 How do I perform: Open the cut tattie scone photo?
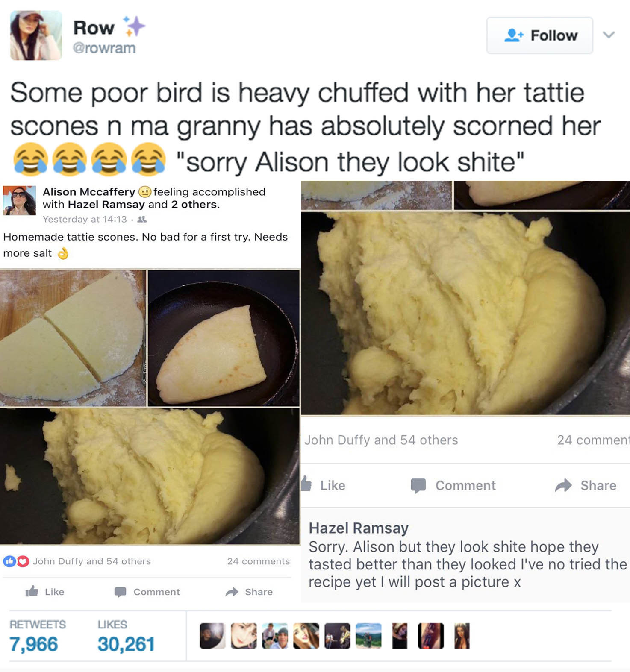click(73, 338)
